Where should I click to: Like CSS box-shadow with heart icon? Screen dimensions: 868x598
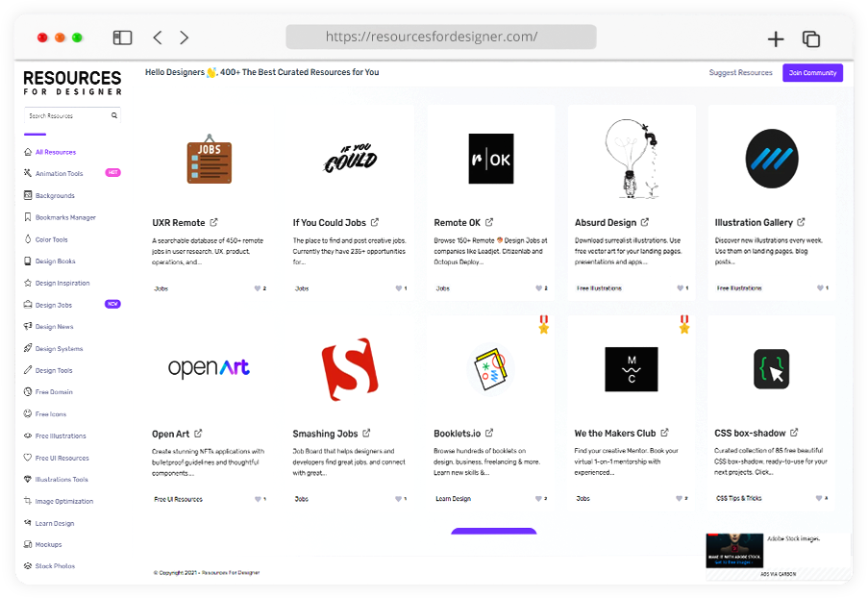(x=819, y=498)
